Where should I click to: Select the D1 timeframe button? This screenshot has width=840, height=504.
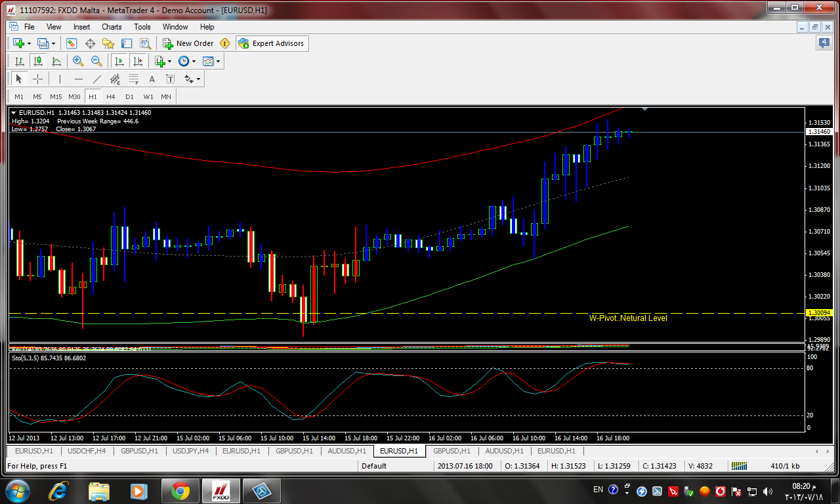click(129, 96)
